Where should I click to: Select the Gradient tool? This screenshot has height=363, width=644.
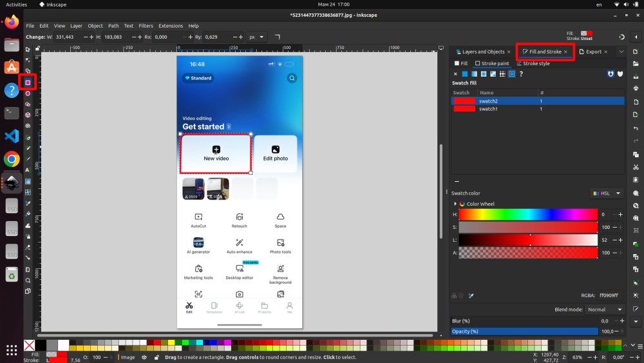[28, 181]
